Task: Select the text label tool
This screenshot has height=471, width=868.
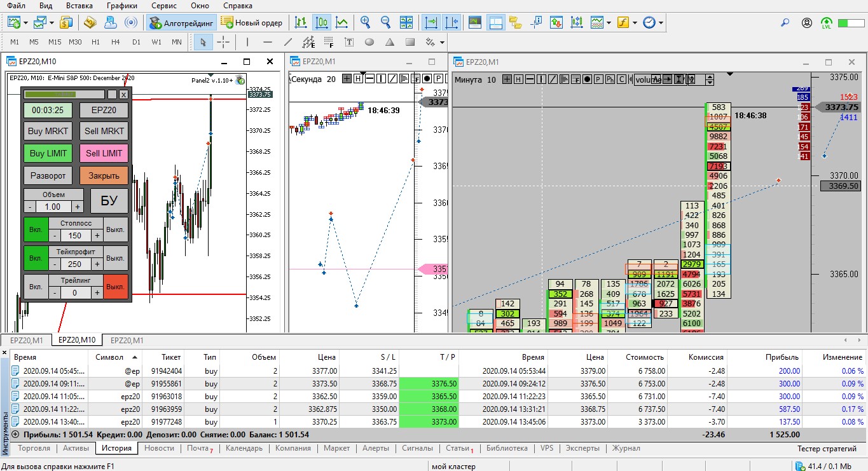Action: tap(349, 43)
